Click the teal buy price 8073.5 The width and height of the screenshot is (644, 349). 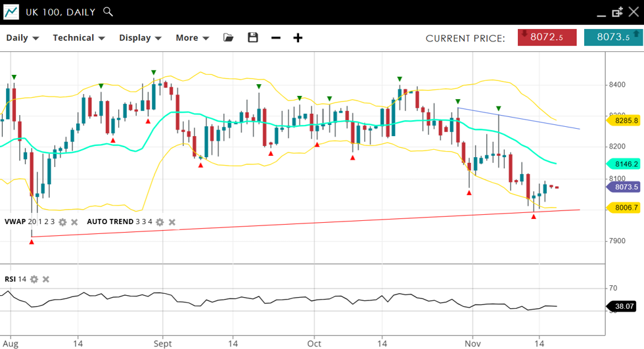tap(612, 37)
